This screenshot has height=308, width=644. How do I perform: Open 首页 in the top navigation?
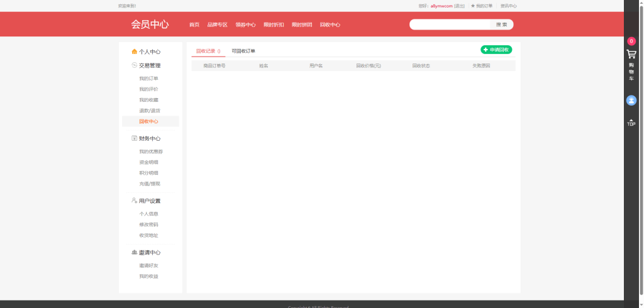click(194, 25)
